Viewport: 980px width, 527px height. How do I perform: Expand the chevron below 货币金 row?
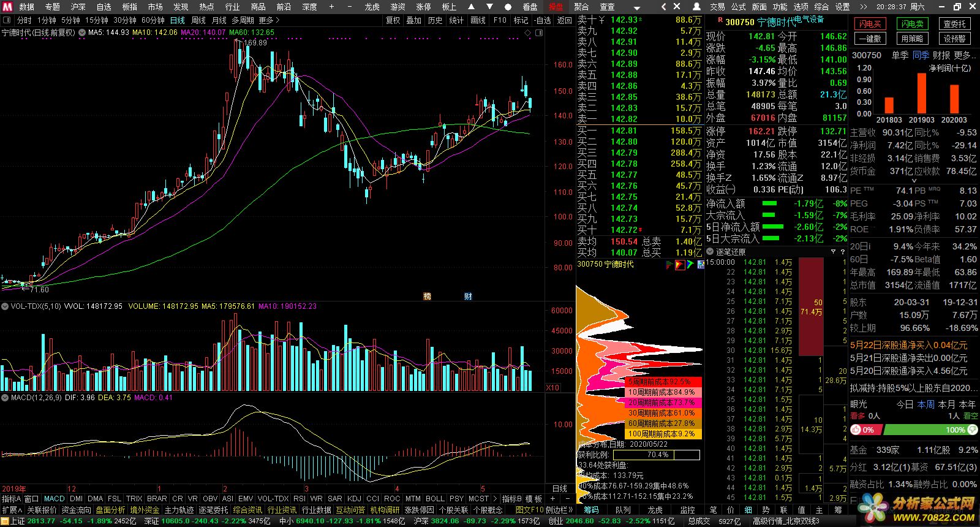coord(914,181)
